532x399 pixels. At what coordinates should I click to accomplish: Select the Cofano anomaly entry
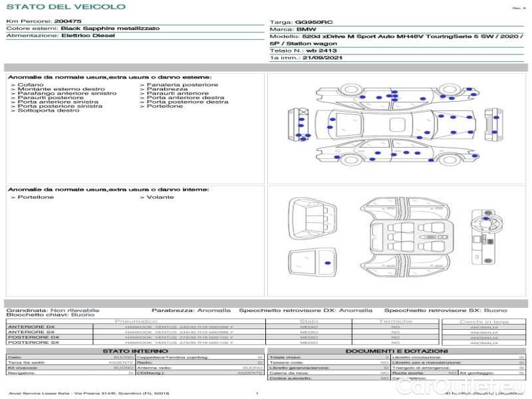(31, 85)
